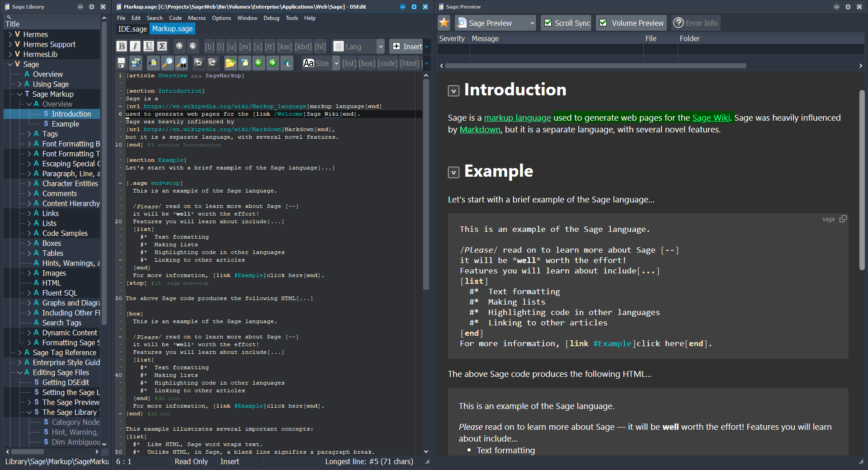Open the Macros menu
Screen dimensions: 868x470
click(x=197, y=18)
